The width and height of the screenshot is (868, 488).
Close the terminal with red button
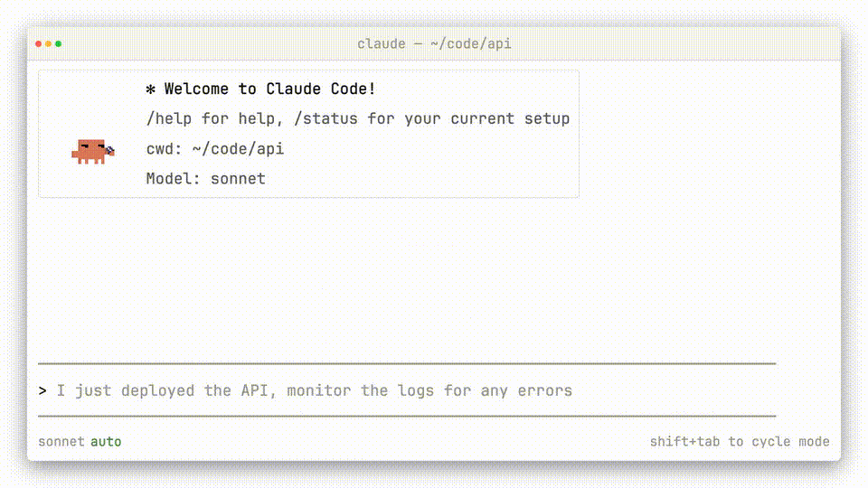[x=40, y=43]
